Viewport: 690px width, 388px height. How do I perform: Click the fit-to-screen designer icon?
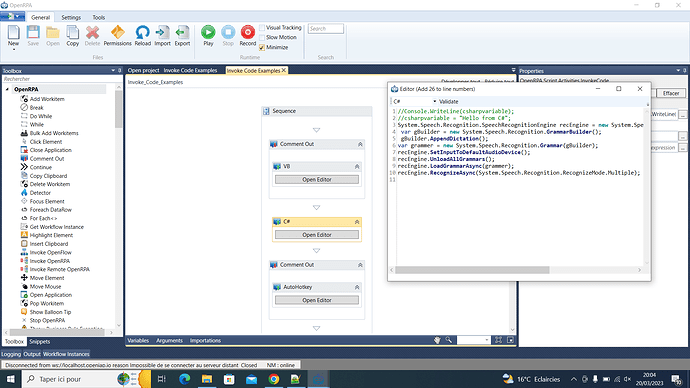[498, 340]
